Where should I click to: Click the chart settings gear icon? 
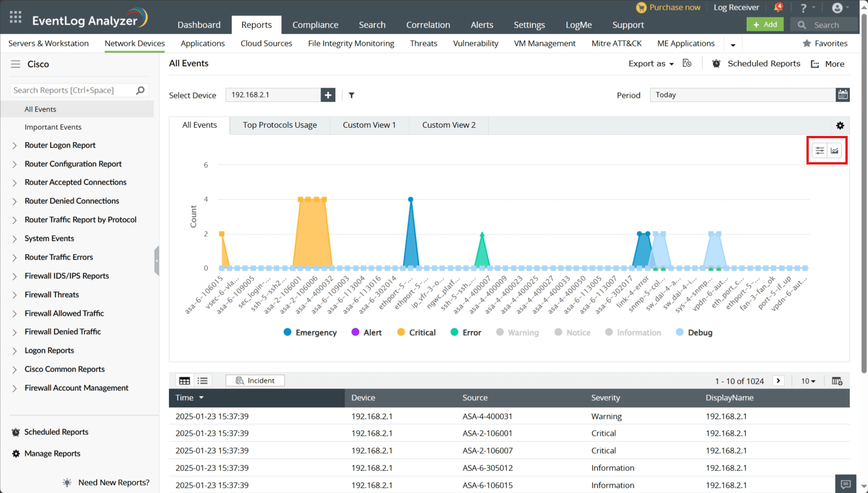840,126
